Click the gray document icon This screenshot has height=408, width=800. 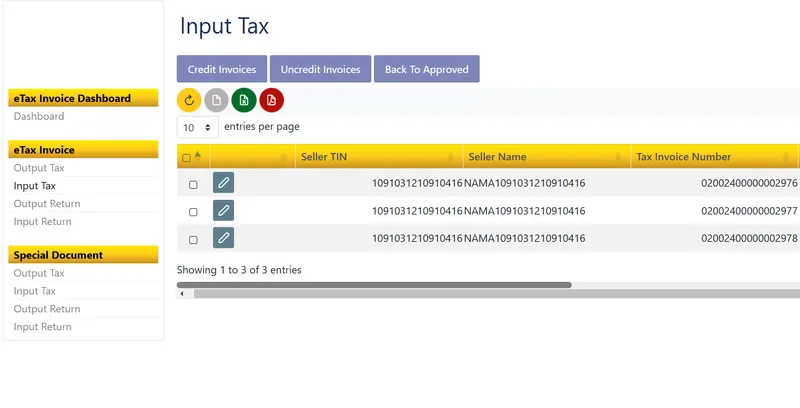click(x=217, y=100)
